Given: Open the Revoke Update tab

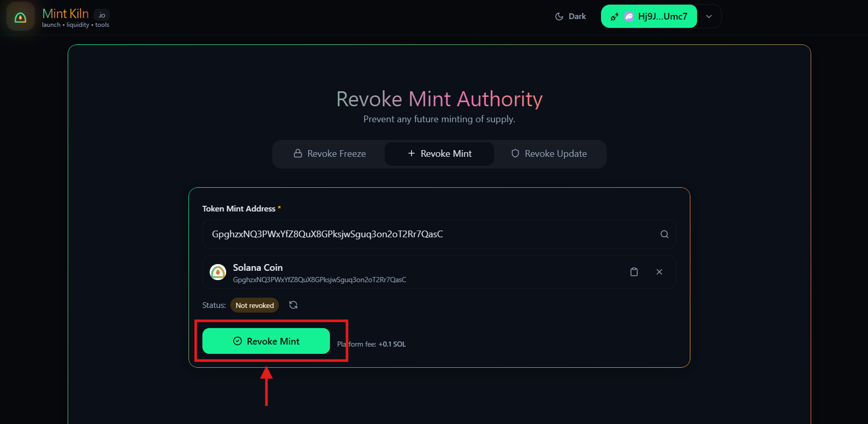Looking at the screenshot, I should pos(549,154).
